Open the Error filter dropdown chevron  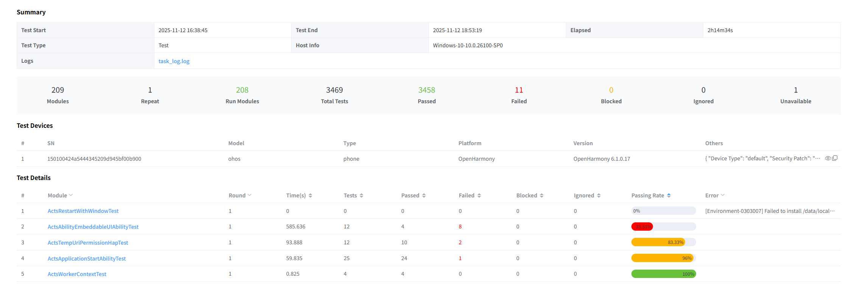pyautogui.click(x=723, y=195)
